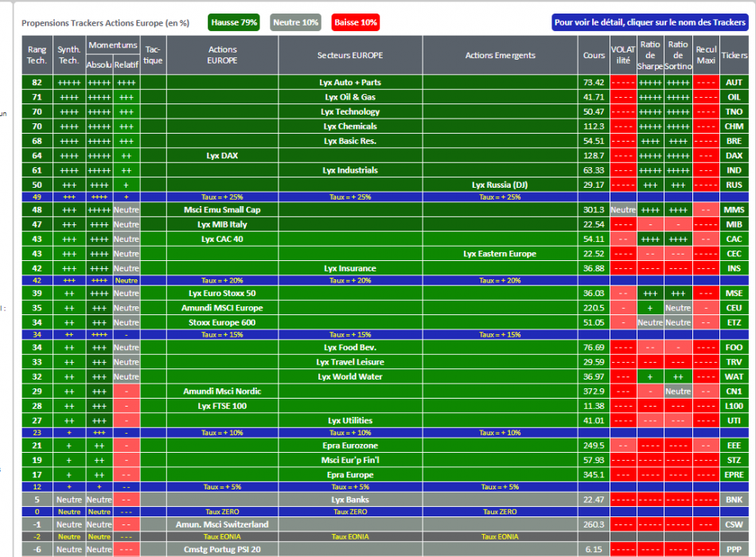Select the AUT ticker cell
756x557 pixels.
[734, 83]
